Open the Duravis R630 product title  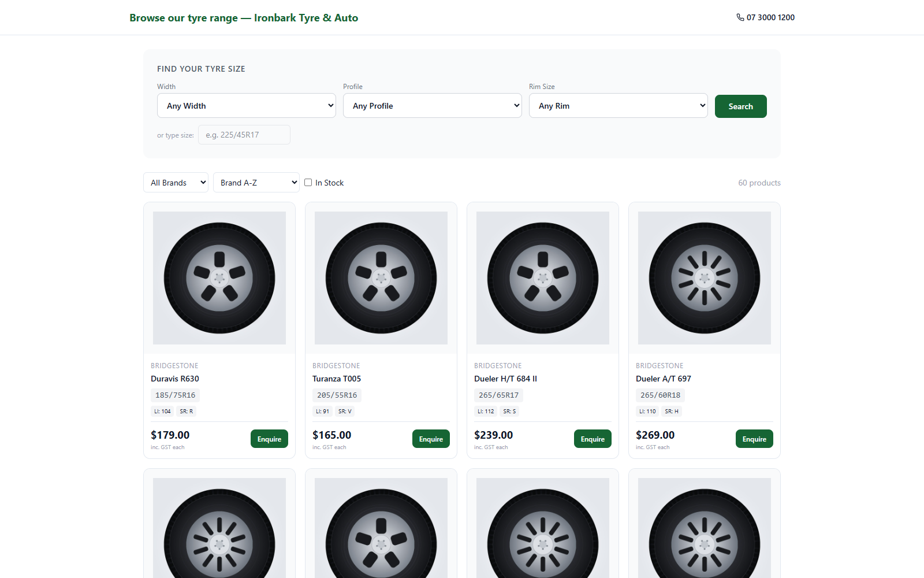175,379
